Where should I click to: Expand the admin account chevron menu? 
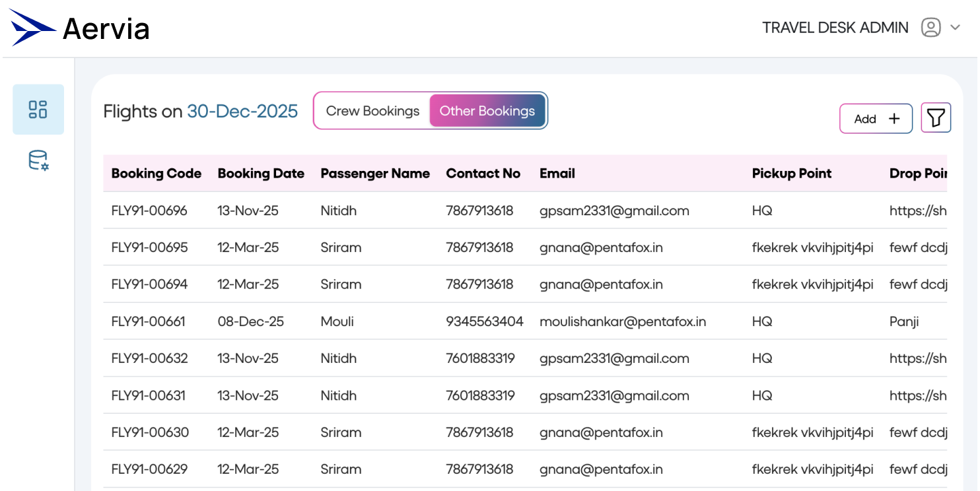coord(956,28)
